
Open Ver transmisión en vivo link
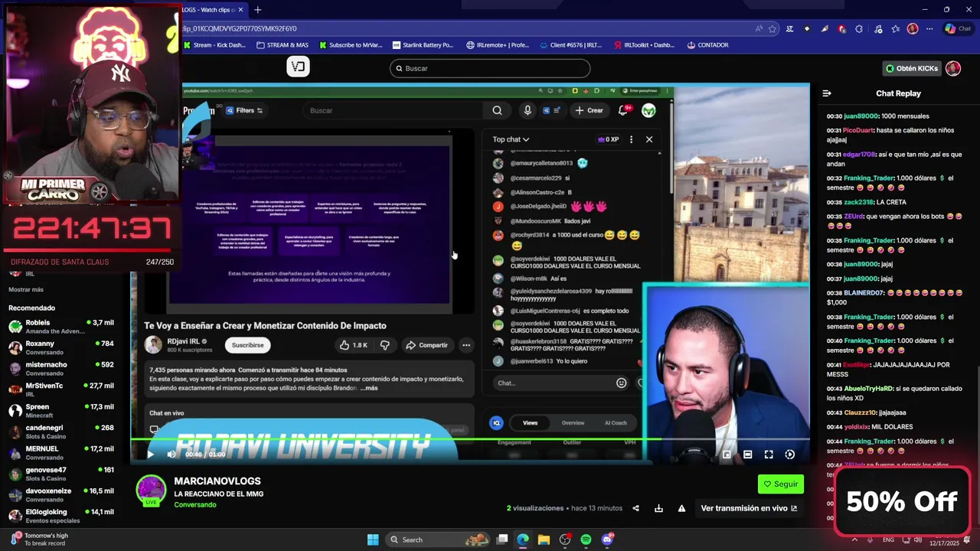749,508
